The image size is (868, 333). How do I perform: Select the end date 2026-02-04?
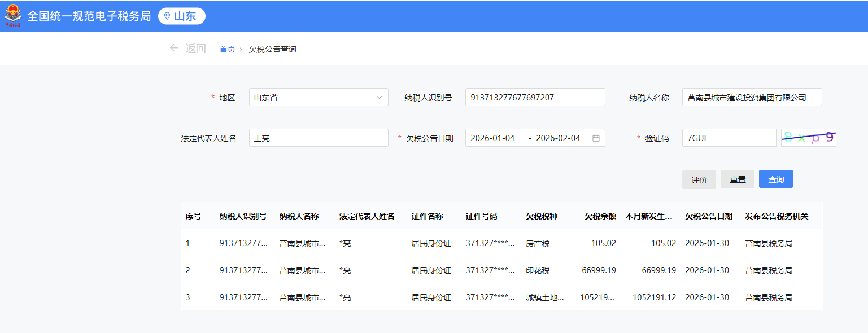tap(558, 138)
